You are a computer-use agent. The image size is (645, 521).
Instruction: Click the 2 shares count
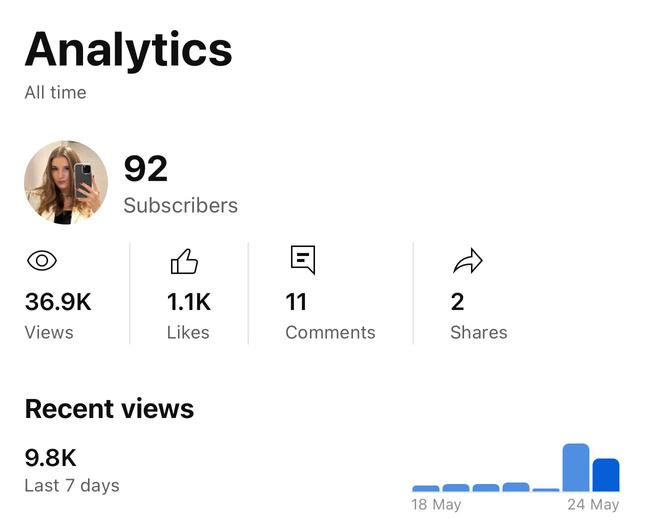(x=457, y=301)
